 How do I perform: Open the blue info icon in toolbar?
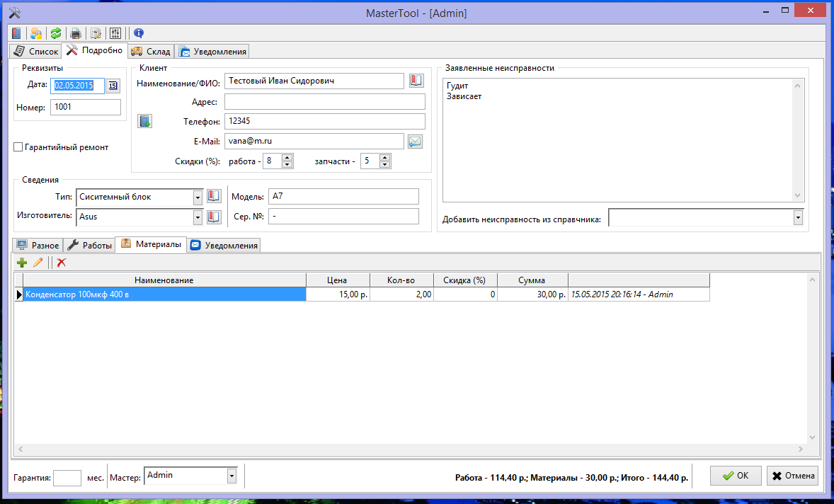(x=139, y=33)
